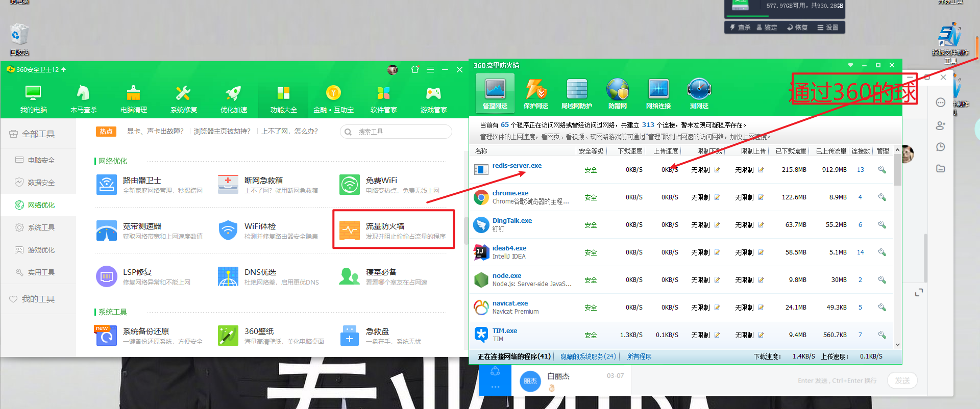Open 白丽杰 conversation in chat window
This screenshot has width=980, height=409.
click(x=572, y=381)
